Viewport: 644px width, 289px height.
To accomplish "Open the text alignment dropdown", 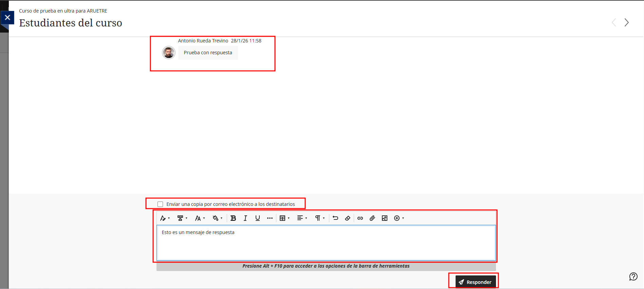I will click(x=302, y=218).
